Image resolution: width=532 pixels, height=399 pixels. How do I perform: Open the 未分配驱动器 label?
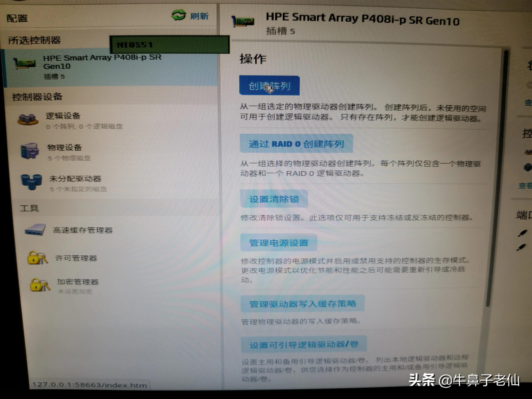(76, 179)
